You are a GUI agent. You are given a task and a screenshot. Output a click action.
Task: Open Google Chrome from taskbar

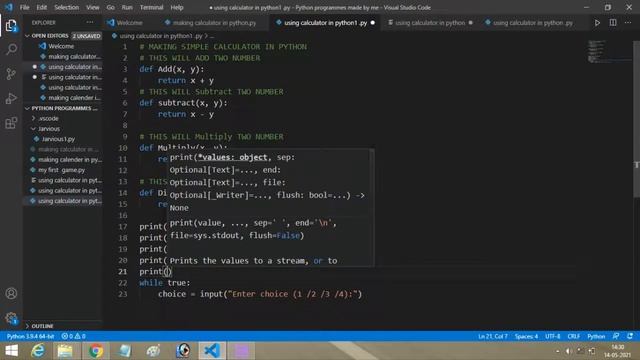96,351
